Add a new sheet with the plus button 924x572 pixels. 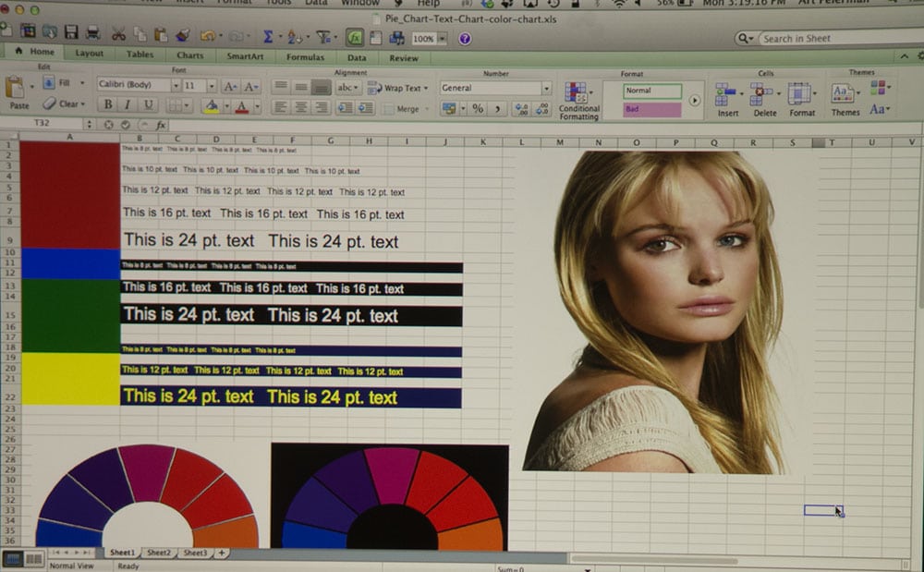point(222,553)
